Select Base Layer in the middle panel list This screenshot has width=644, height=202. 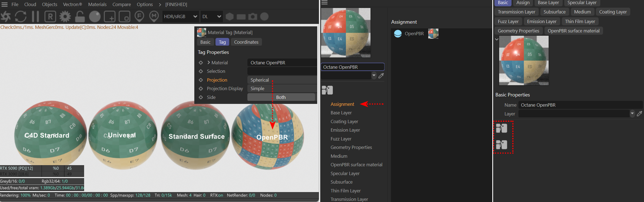341,113
